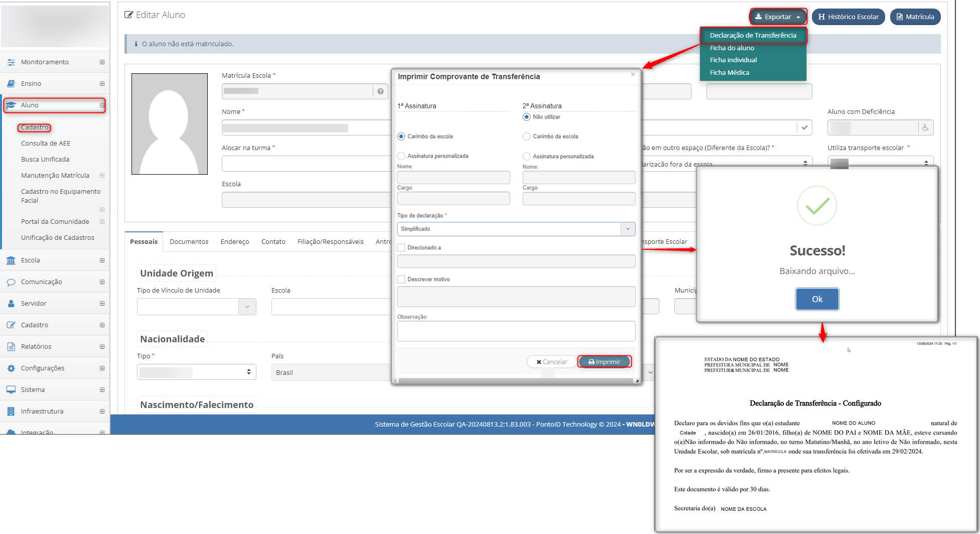The width and height of the screenshot is (980, 534).
Task: Select Assinatura personalizada for 2ª Assinatura
Action: (x=526, y=157)
